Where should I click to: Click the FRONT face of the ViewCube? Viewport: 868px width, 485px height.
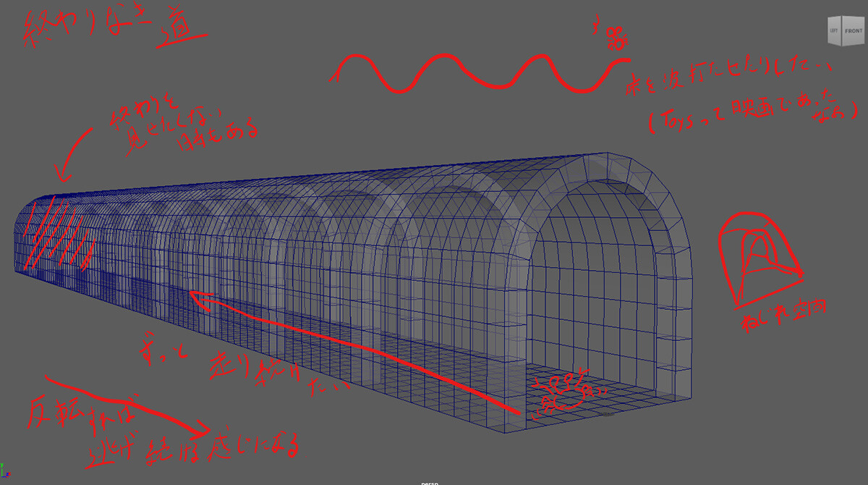[853, 32]
